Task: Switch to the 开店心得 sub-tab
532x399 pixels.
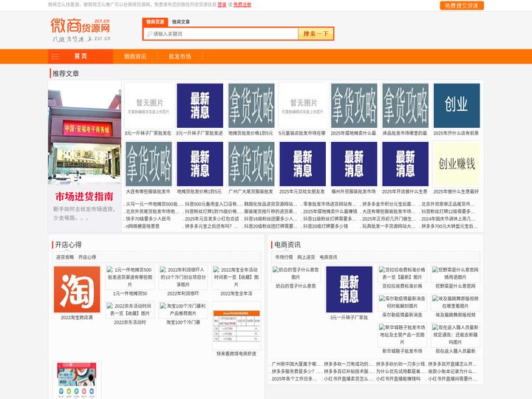Action: (x=87, y=257)
